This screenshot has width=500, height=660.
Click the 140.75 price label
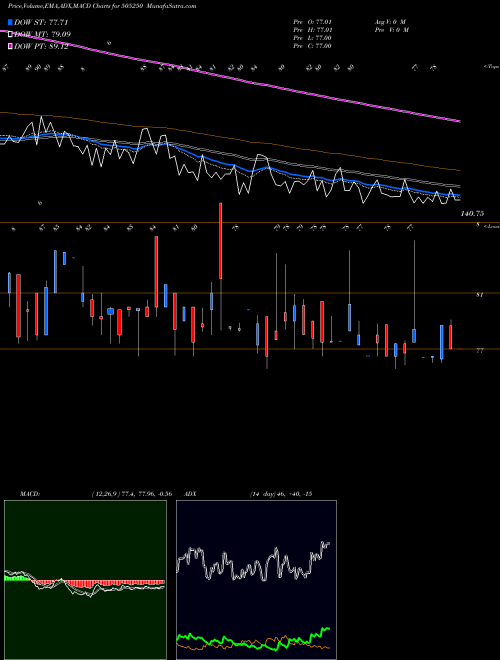tap(472, 214)
